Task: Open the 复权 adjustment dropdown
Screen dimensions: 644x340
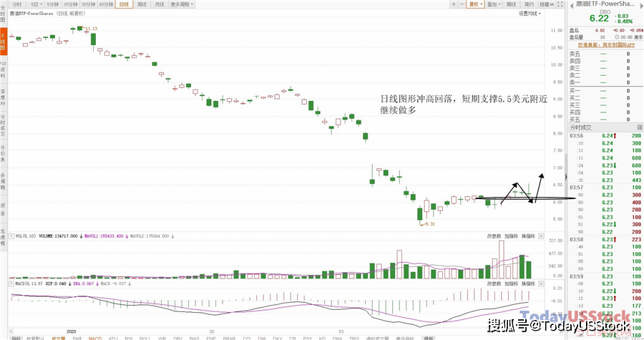Action: pyautogui.click(x=476, y=4)
